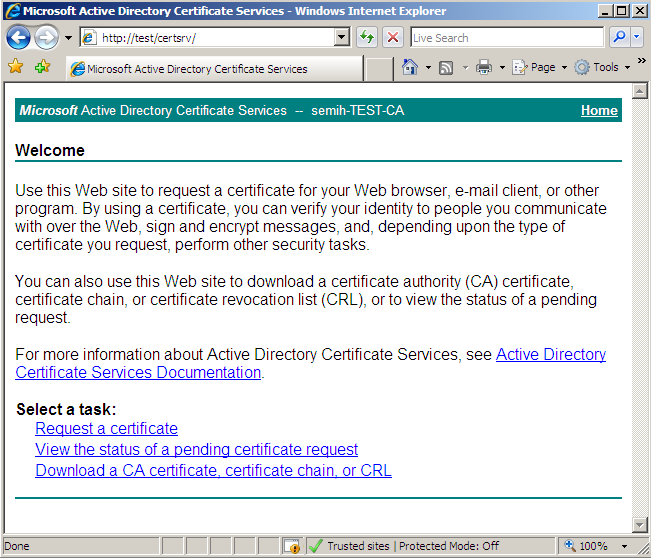The image size is (651, 558).
Task: Open the Favorites Center star icon
Action: click(x=16, y=67)
